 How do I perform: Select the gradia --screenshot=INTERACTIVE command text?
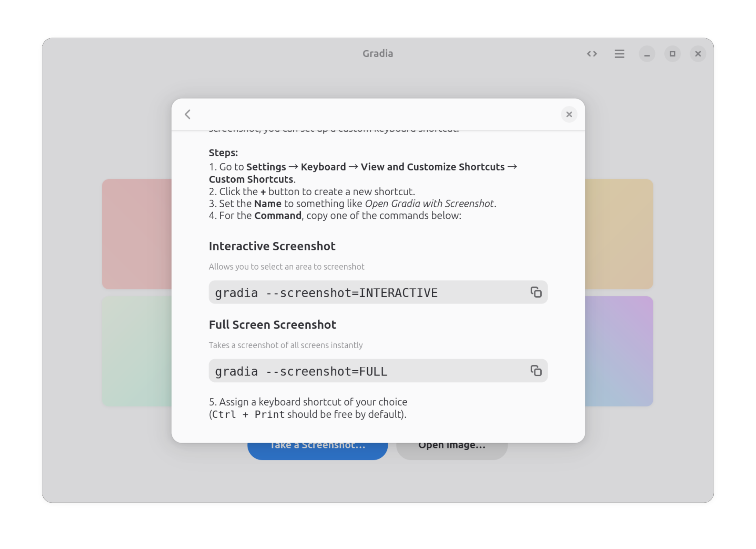326,293
